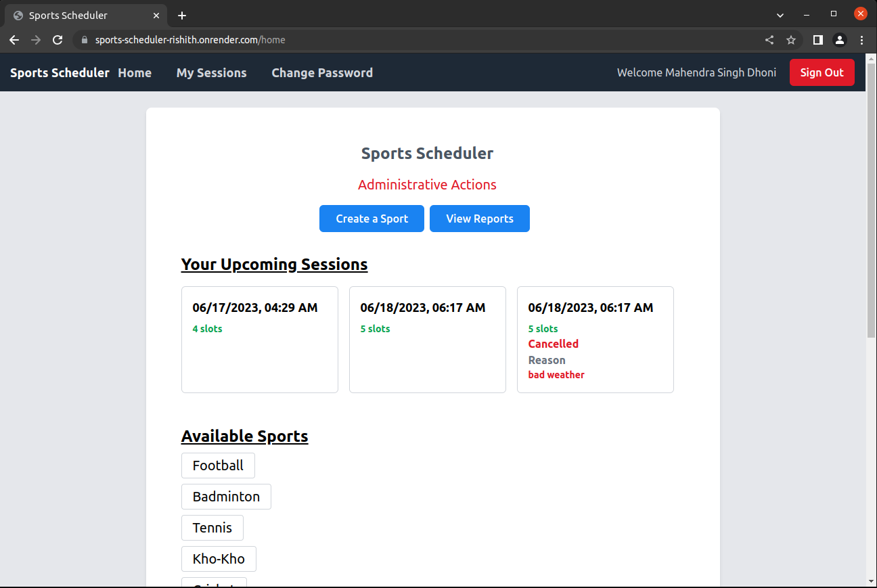This screenshot has height=588, width=877.
Task: Open the share icon in the toolbar
Action: (769, 40)
